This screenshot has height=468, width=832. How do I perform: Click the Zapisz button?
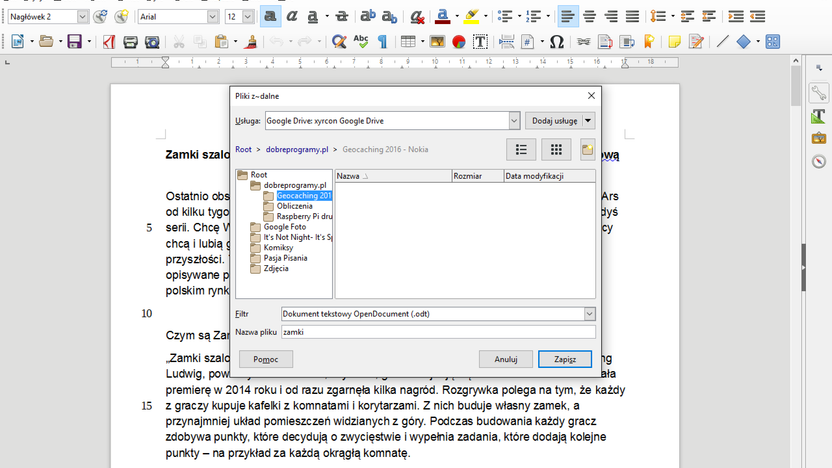(x=565, y=359)
